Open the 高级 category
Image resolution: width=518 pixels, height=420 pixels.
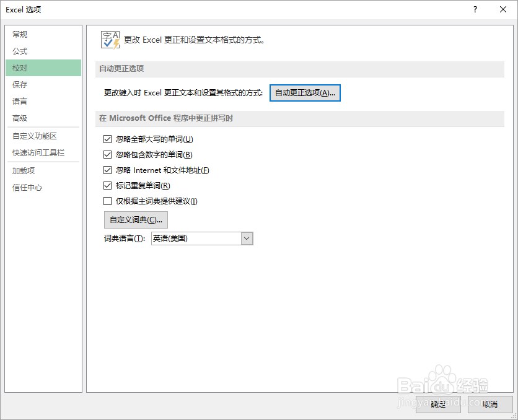pos(43,118)
